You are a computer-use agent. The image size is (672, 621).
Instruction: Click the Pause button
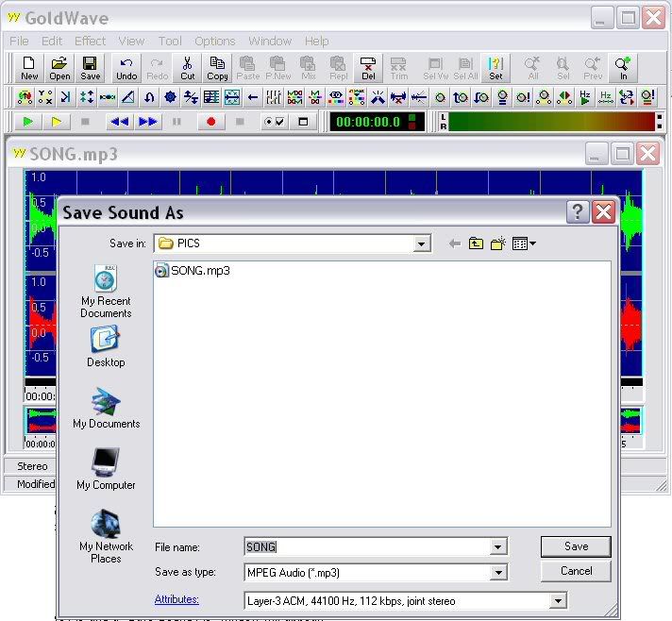(176, 122)
